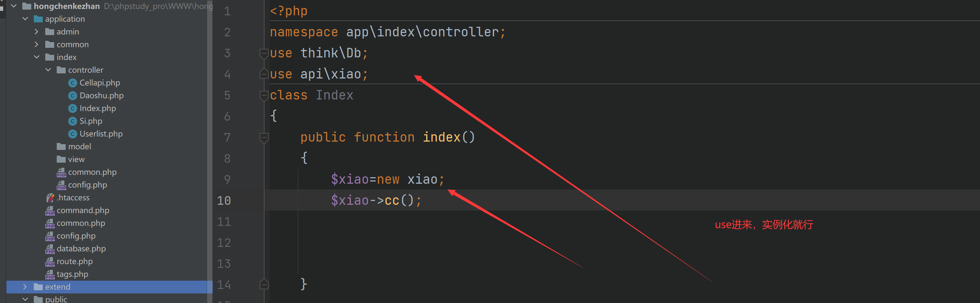980x303 pixels.
Task: Expand the extend folder arrow
Action: pyautogui.click(x=25, y=287)
